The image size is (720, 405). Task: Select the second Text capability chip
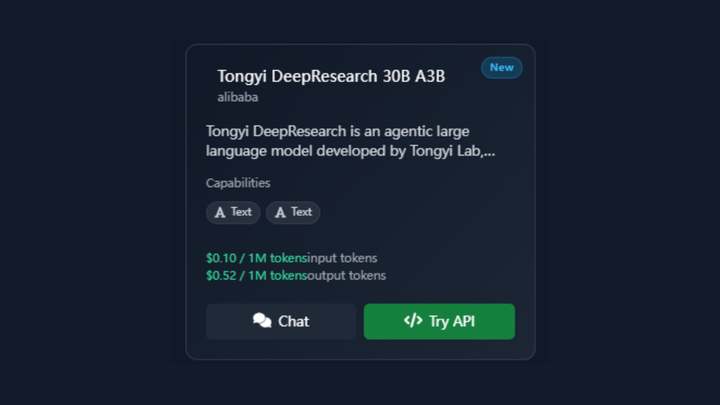293,212
